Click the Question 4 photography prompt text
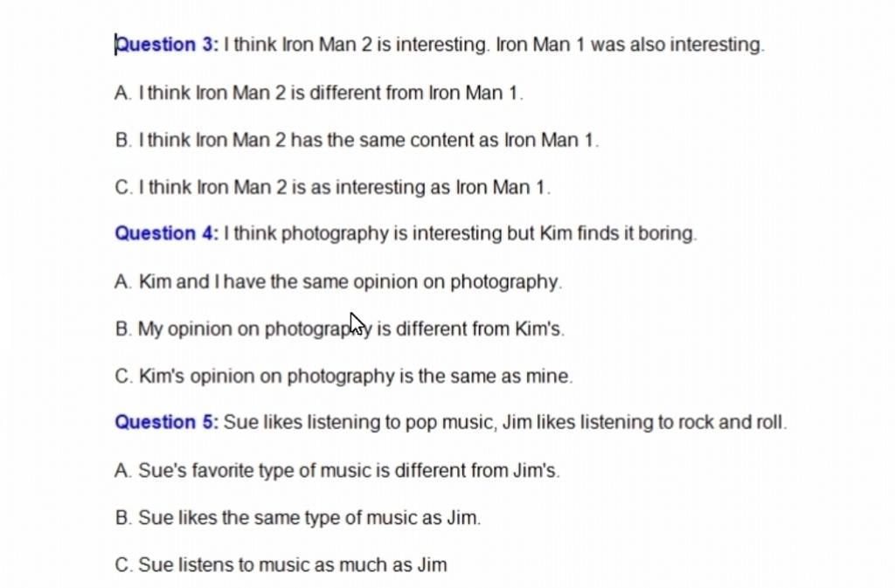The width and height of the screenshot is (895, 588). pos(460,233)
